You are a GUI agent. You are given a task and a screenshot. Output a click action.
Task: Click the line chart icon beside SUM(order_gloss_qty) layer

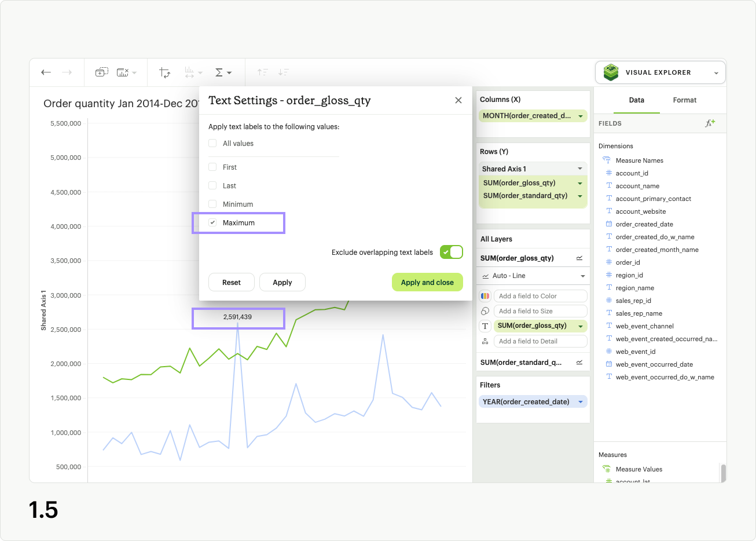(579, 258)
